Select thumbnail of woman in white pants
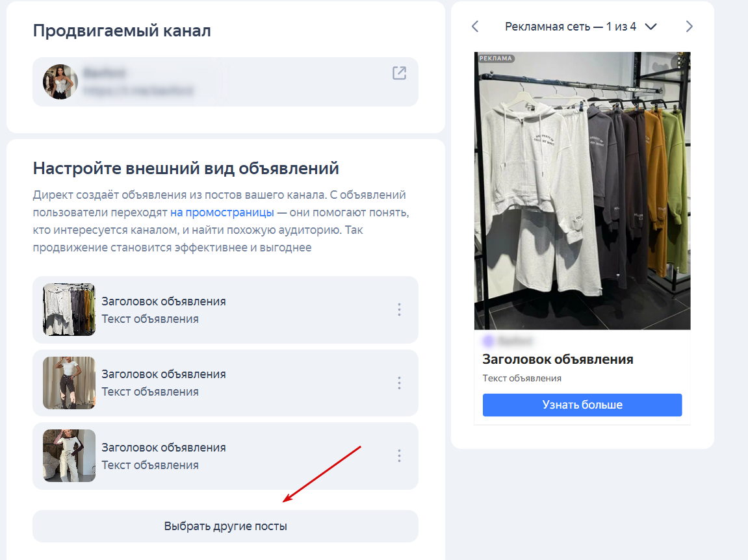The width and height of the screenshot is (748, 560). coord(69,456)
